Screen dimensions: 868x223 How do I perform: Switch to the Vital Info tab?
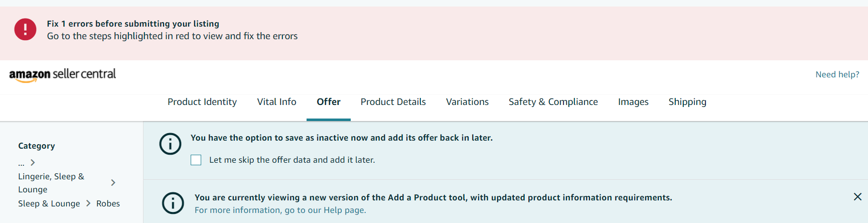[276, 102]
